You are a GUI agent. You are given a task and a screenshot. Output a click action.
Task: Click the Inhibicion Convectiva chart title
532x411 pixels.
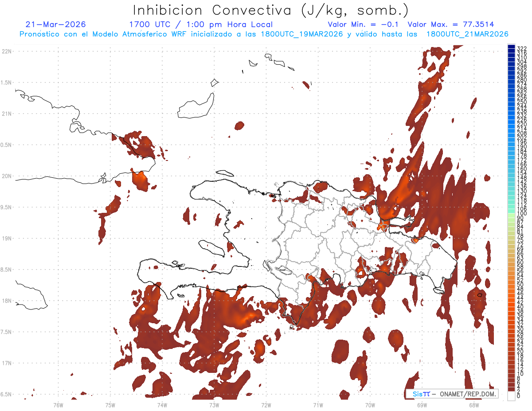coord(271,10)
